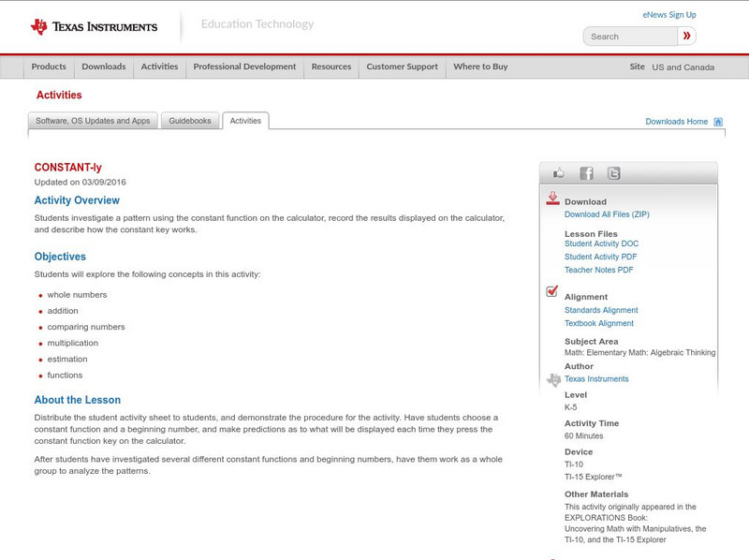Switch to the Guidebooks tab
This screenshot has height=560, width=749.
click(x=189, y=120)
